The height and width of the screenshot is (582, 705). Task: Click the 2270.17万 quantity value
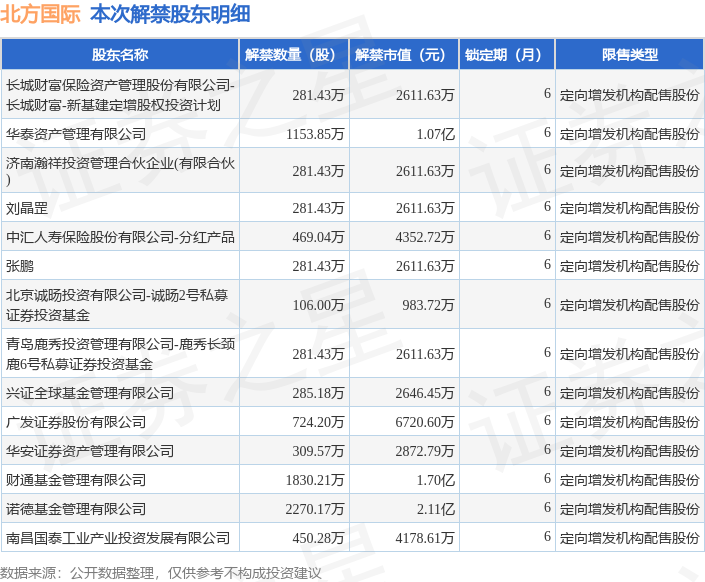click(x=315, y=509)
